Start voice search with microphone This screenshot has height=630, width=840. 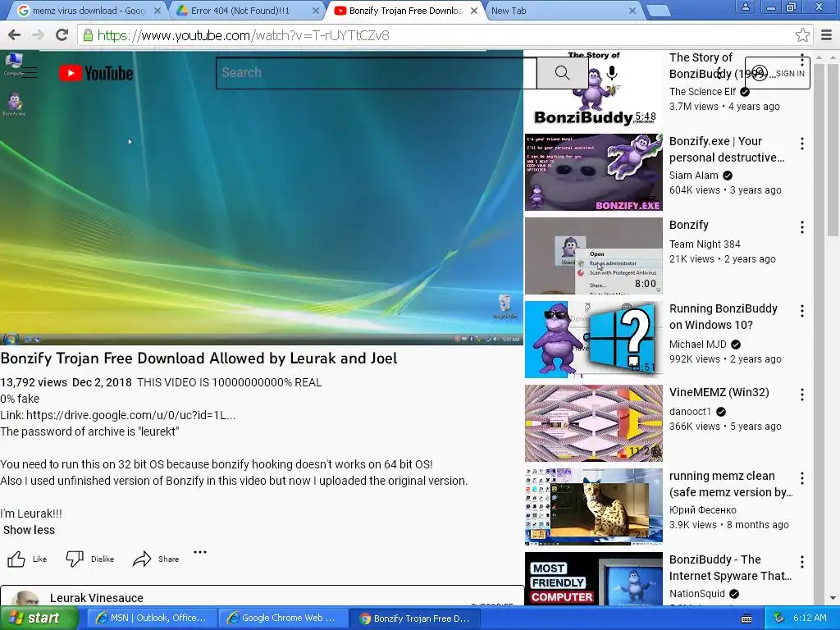(x=612, y=73)
